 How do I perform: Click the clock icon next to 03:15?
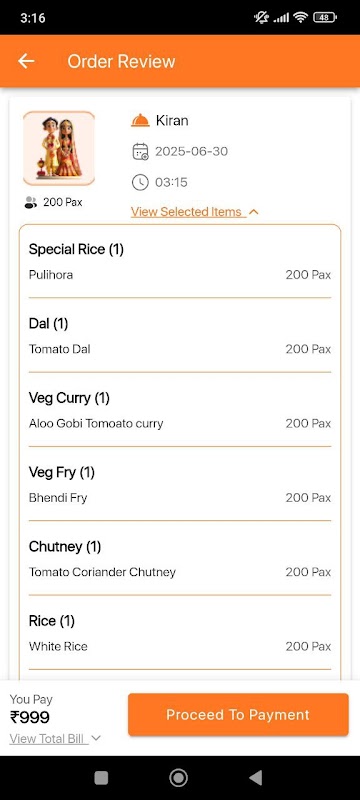click(x=140, y=182)
